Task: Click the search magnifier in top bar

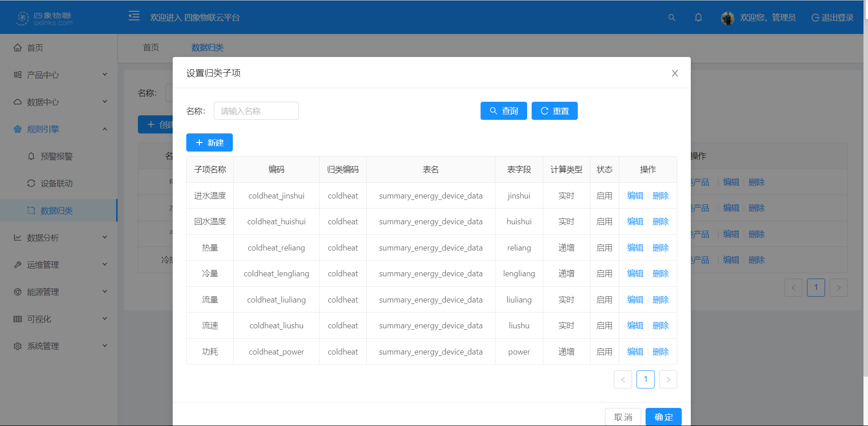Action: pos(671,18)
